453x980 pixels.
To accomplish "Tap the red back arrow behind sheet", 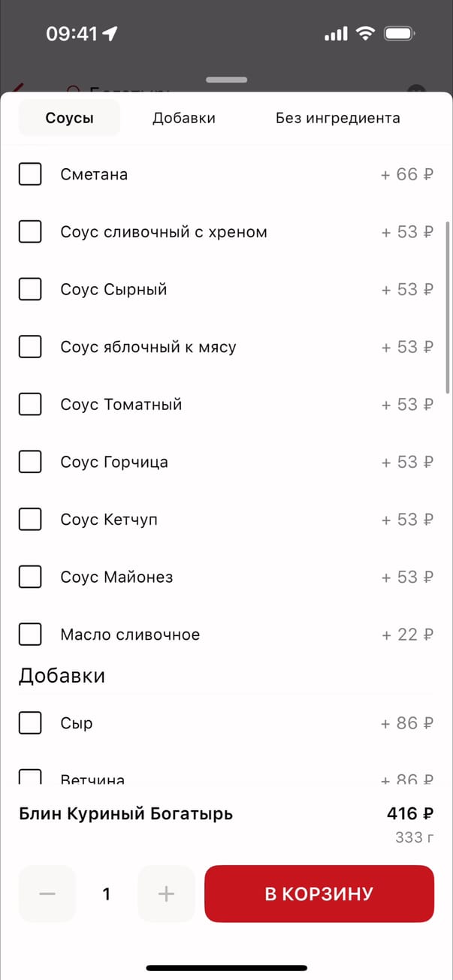I will point(17,89).
